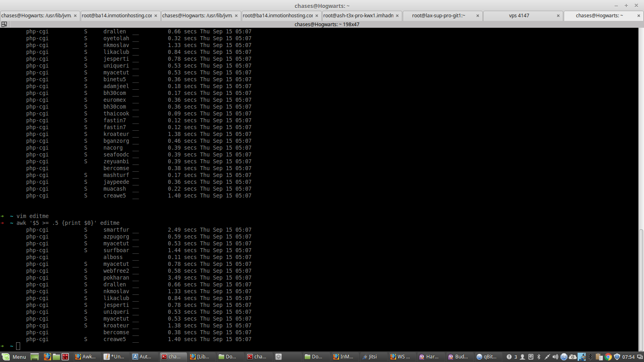Click the show desktop icon in panel

coord(35,357)
